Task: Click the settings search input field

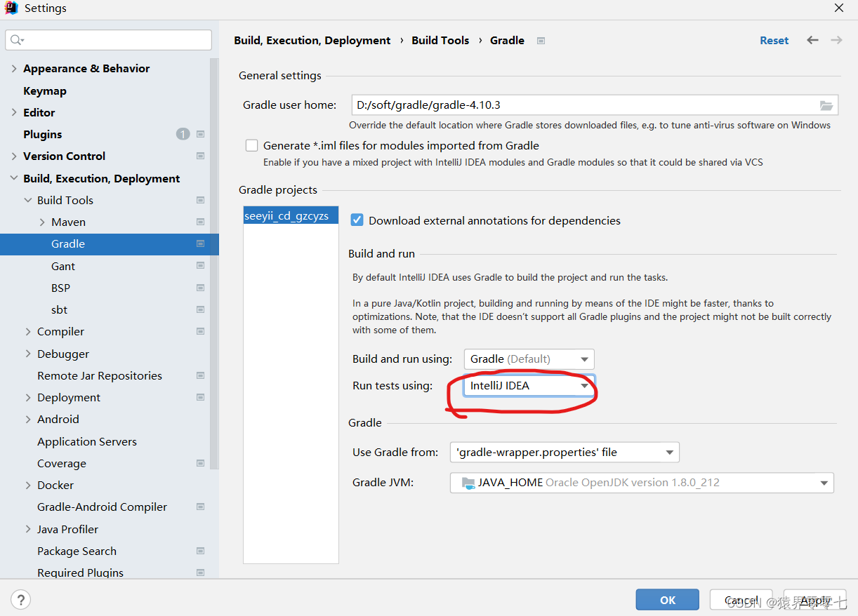Action: (108, 40)
